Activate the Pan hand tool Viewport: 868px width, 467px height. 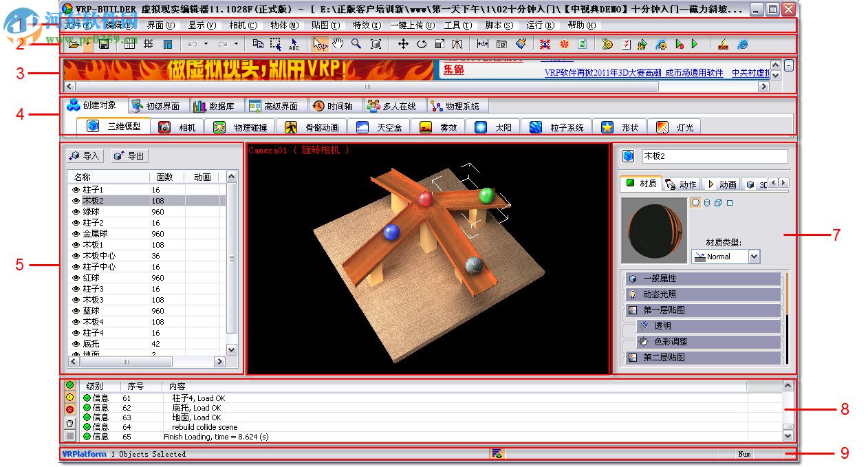click(338, 43)
